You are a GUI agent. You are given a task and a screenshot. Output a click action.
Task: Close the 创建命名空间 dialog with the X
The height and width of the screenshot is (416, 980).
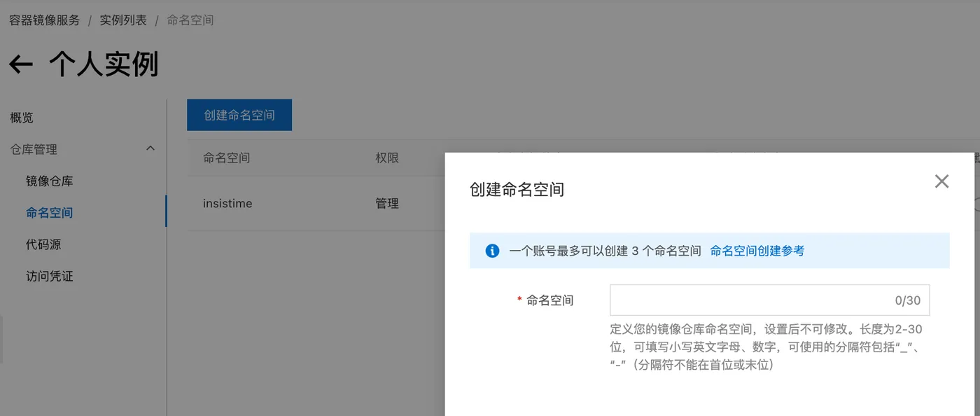941,182
